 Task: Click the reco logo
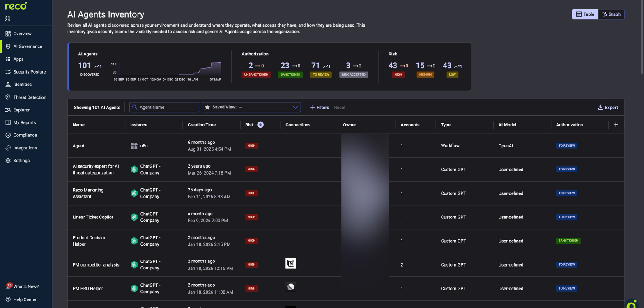tap(16, 6)
